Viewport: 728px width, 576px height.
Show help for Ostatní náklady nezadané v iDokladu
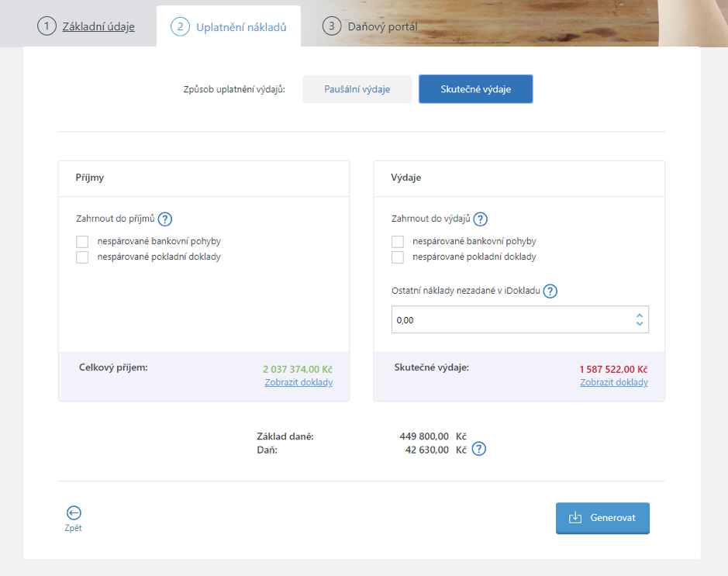pyautogui.click(x=550, y=291)
